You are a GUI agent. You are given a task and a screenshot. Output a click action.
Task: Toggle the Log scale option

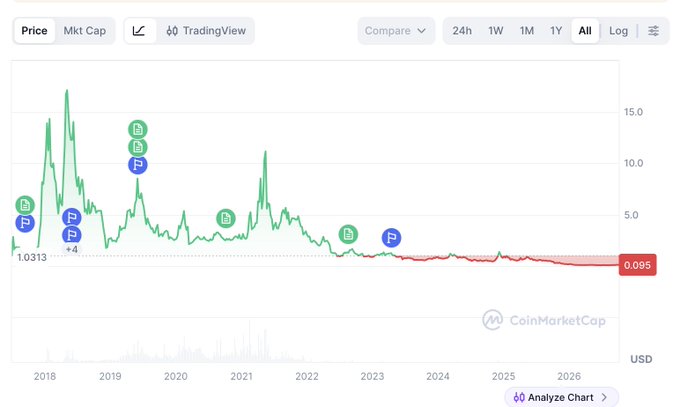point(618,31)
